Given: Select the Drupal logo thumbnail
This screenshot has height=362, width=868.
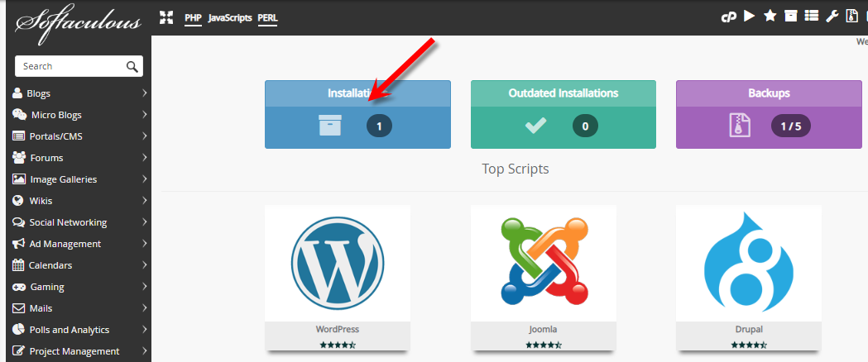Looking at the screenshot, I should tap(749, 263).
